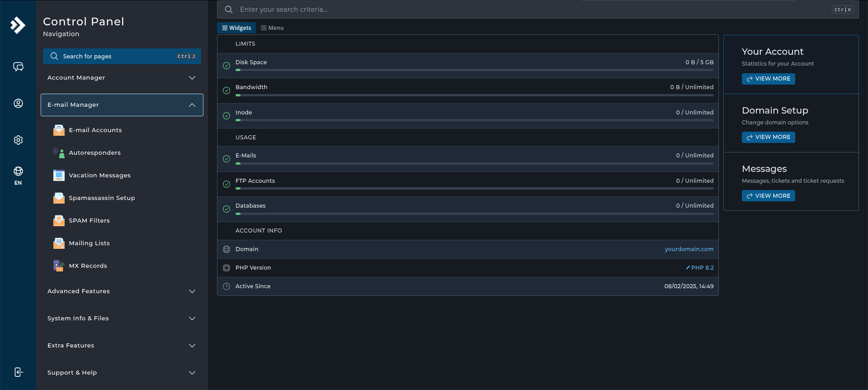Switch to the Menu tab
This screenshot has height=390, width=868.
click(272, 28)
